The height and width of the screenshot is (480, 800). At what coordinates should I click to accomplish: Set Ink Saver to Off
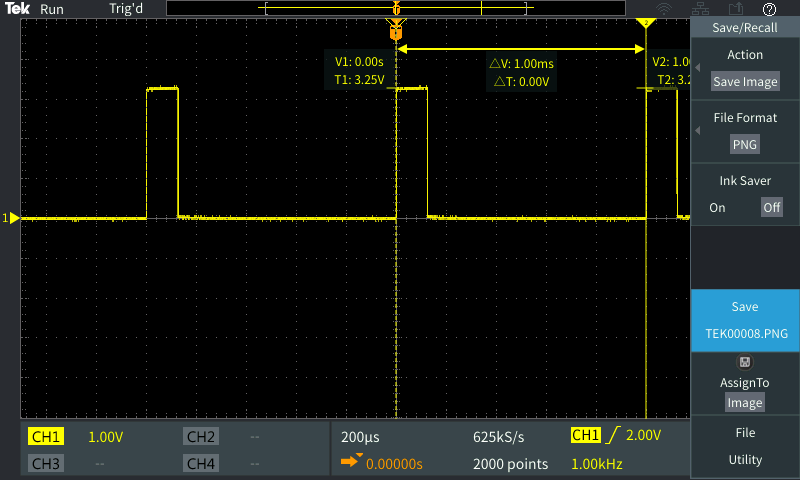(771, 208)
